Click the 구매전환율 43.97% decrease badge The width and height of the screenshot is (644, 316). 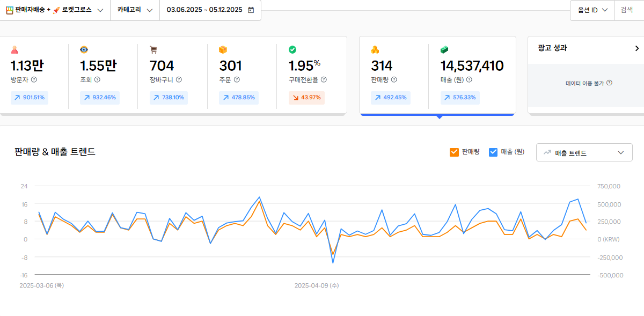pos(306,98)
